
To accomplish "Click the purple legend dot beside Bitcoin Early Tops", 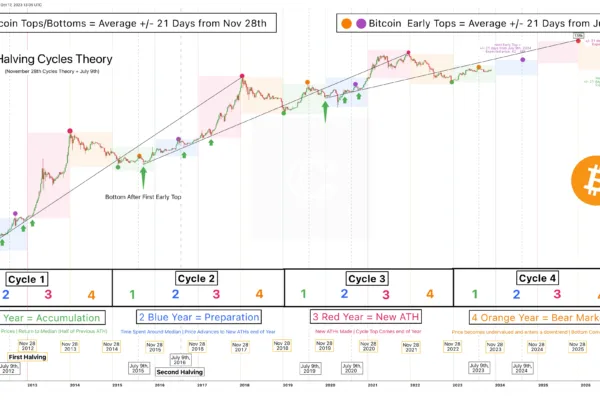I will [361, 24].
